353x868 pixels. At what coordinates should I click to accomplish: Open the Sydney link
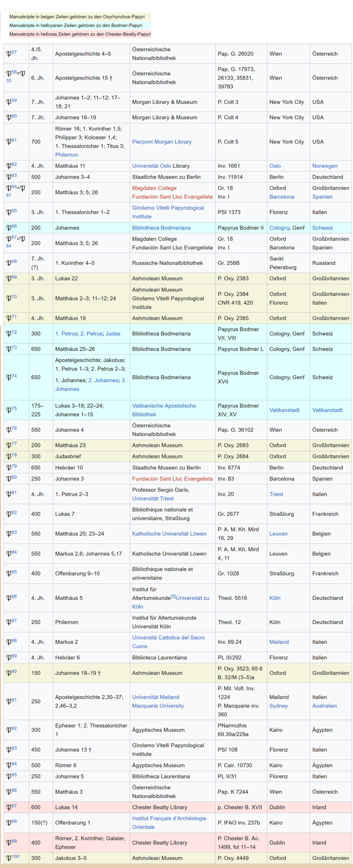(279, 706)
